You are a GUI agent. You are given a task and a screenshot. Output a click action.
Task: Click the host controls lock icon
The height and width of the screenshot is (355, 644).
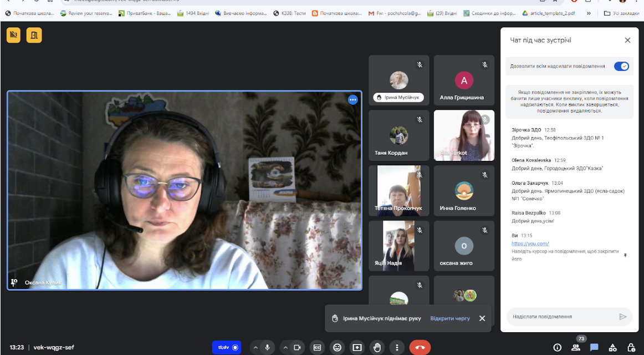coord(631,348)
